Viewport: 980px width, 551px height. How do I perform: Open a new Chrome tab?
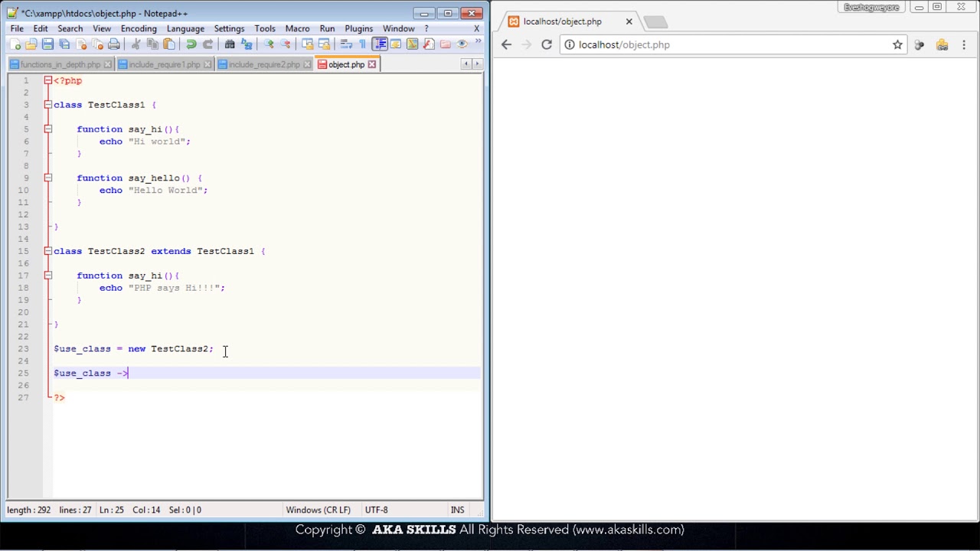[x=655, y=21]
